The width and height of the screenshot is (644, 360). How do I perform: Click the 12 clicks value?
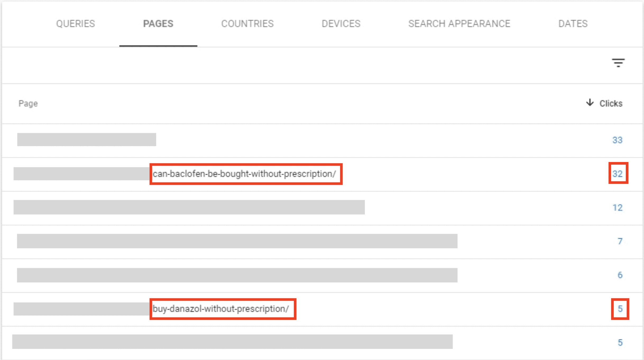click(x=617, y=208)
